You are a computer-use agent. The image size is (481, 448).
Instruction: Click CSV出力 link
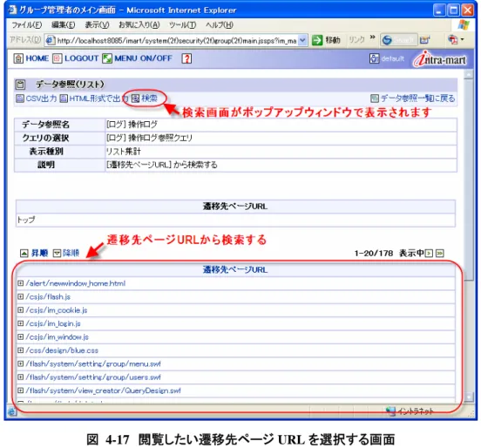(x=42, y=98)
